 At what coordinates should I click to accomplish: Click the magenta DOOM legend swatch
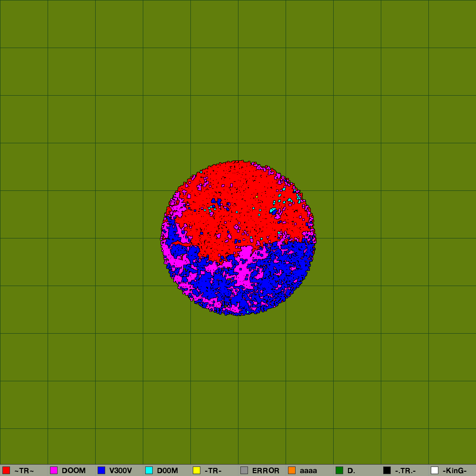[54, 470]
